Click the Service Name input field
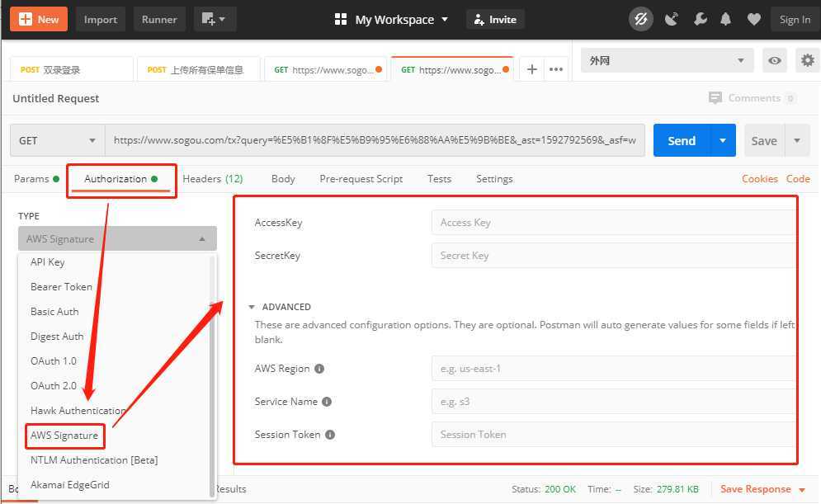 (x=613, y=402)
